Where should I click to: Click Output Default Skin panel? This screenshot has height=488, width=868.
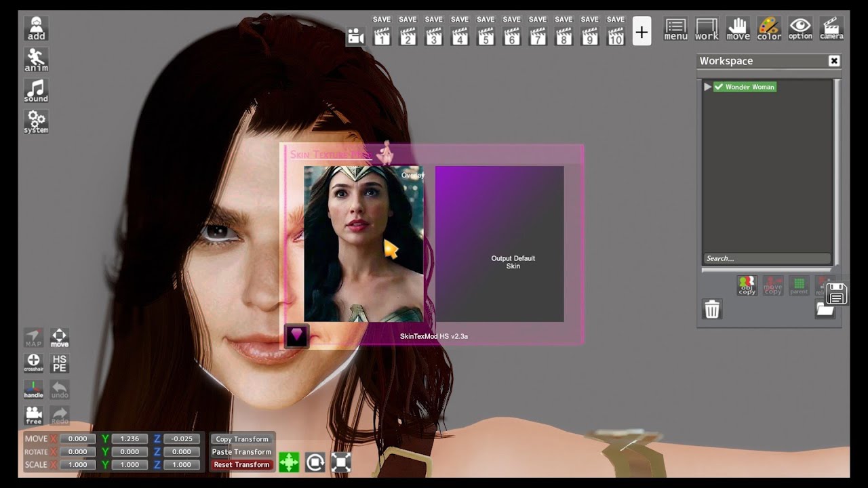click(499, 244)
